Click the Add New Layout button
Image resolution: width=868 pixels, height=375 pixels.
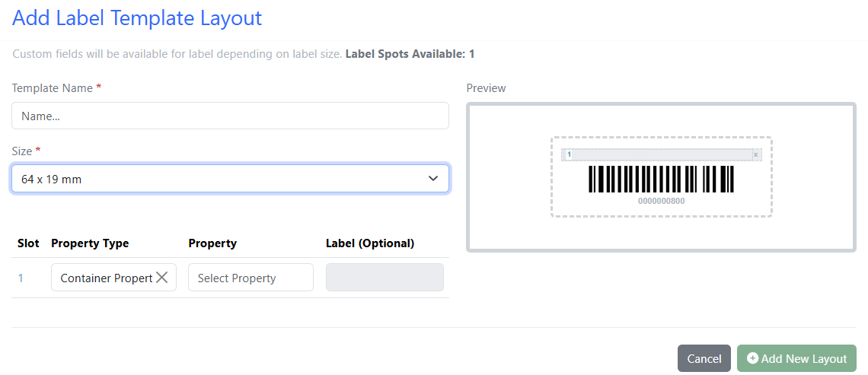pos(796,358)
